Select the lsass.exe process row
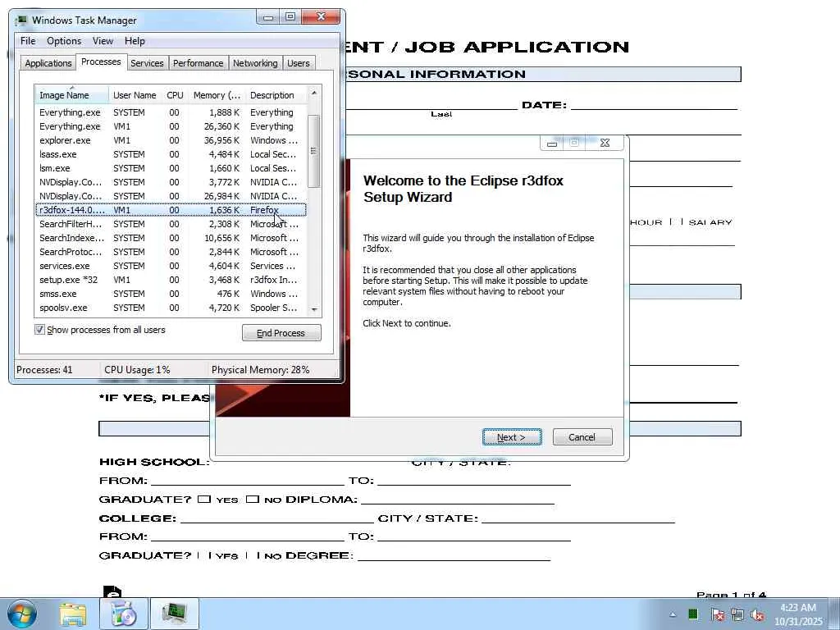 point(171,154)
